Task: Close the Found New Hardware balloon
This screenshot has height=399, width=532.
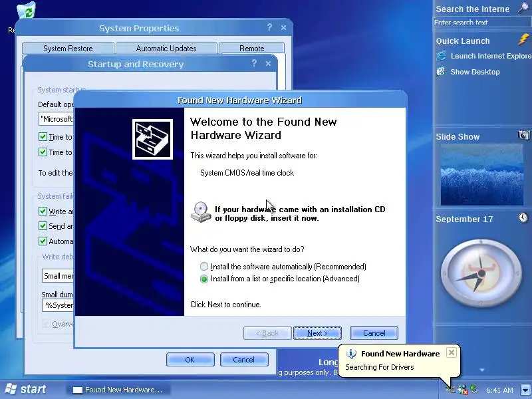Action: click(452, 353)
